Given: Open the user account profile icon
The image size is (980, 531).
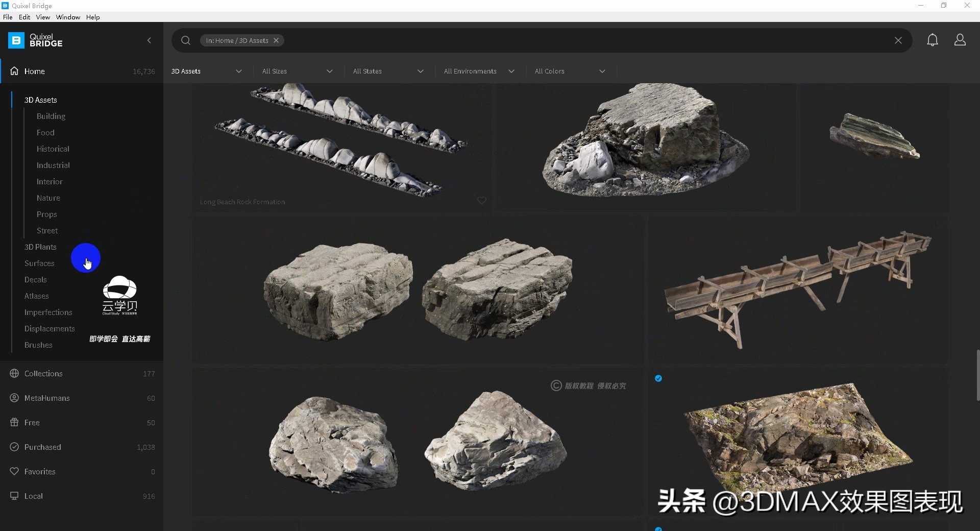Looking at the screenshot, I should (x=960, y=40).
